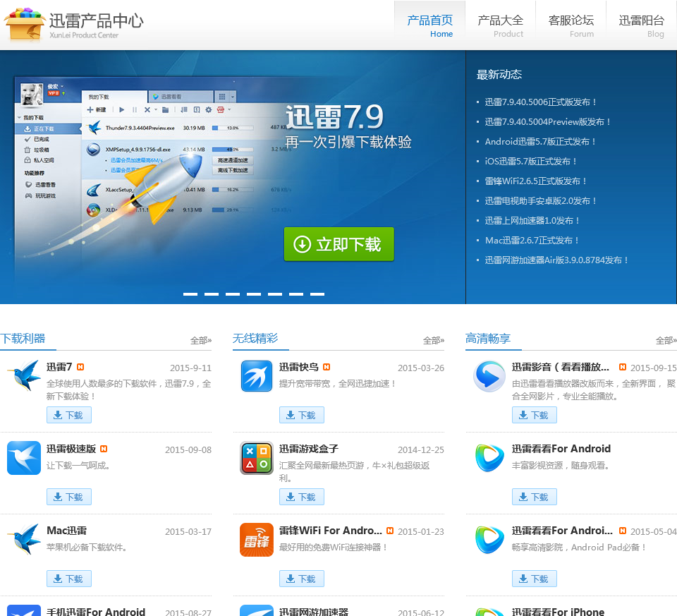
Task: Click the green 立即下载 download button
Action: click(x=339, y=244)
